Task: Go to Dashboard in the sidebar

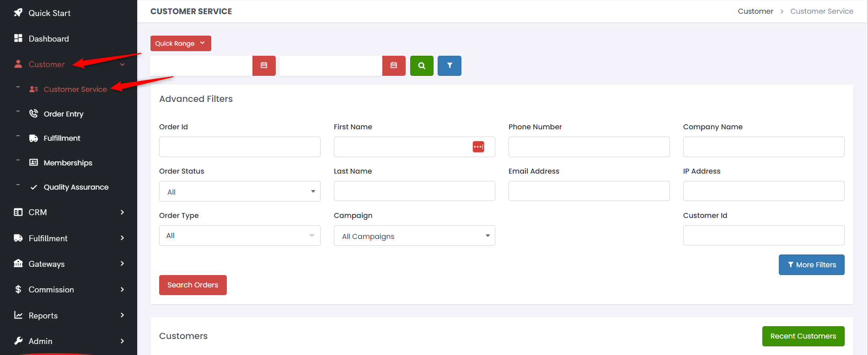Action: click(x=48, y=39)
